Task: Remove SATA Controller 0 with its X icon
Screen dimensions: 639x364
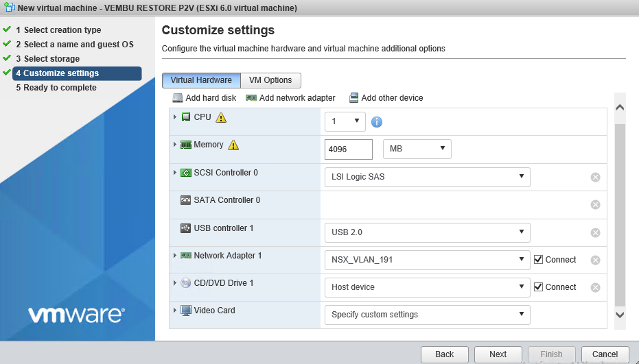Action: [x=595, y=204]
